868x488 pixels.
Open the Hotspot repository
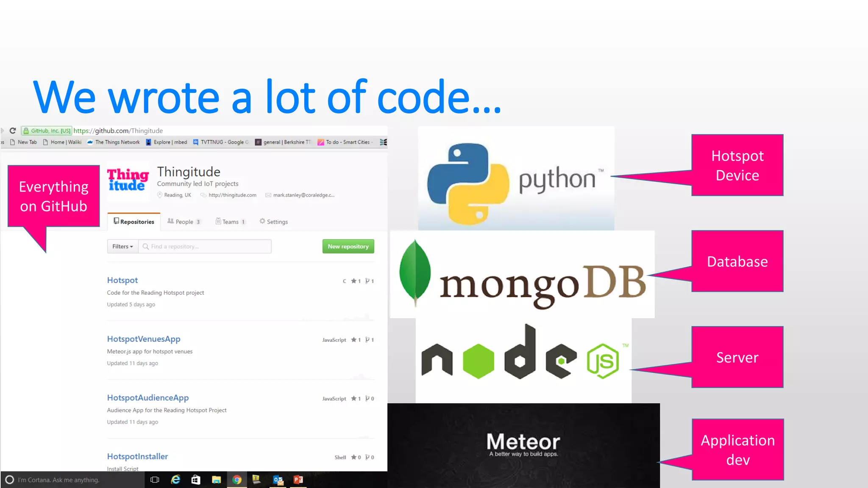click(x=122, y=280)
